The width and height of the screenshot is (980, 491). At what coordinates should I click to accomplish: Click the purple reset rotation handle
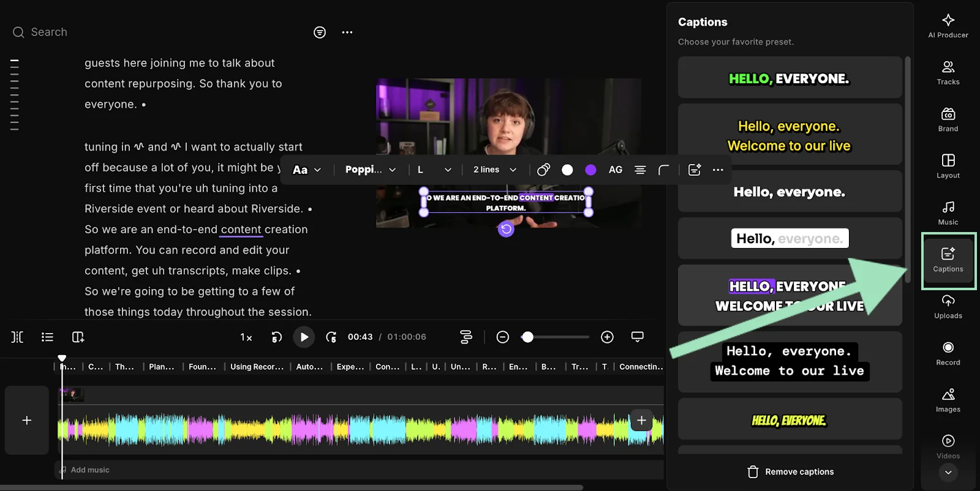(x=506, y=229)
